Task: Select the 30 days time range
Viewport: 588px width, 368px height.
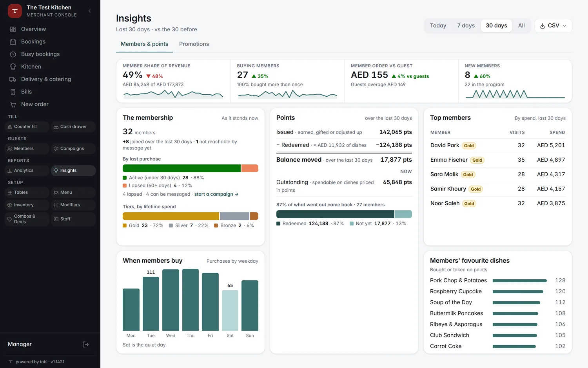Action: pos(496,26)
